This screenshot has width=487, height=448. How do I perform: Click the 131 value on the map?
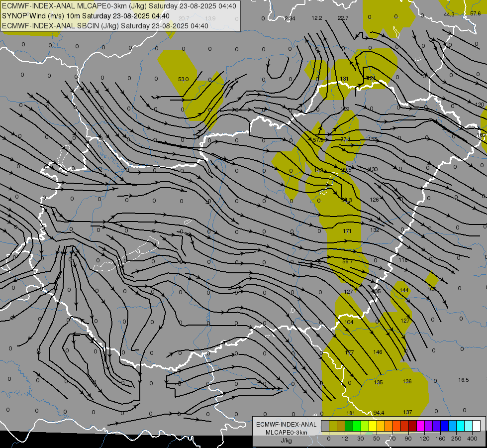click(x=344, y=79)
